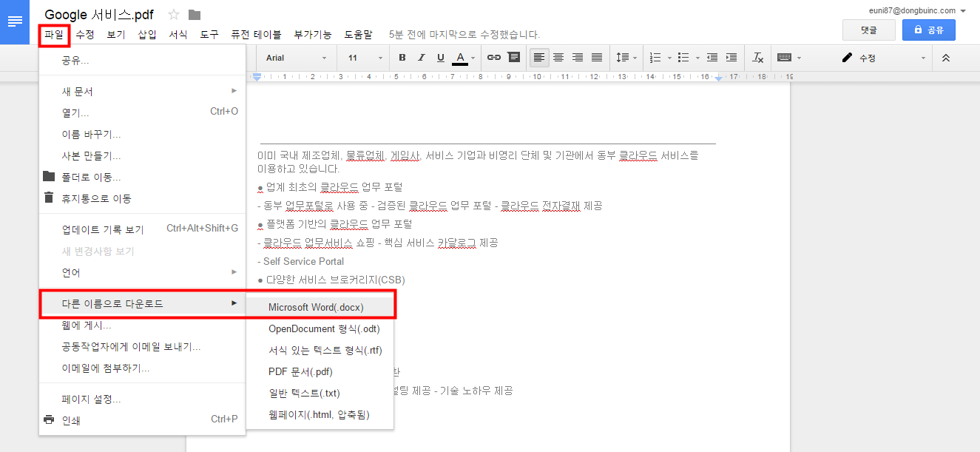Select 휴지통으로 이동 menu item

pyautogui.click(x=143, y=198)
